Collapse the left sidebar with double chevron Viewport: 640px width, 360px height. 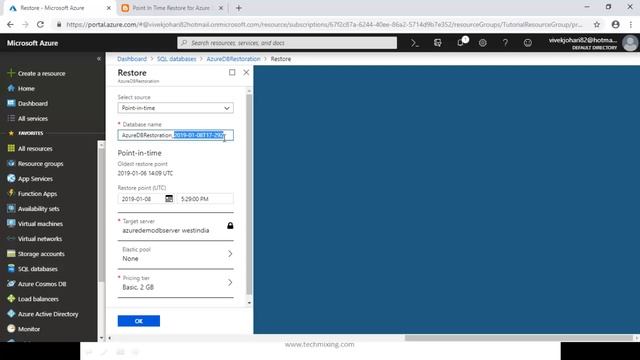click(99, 59)
